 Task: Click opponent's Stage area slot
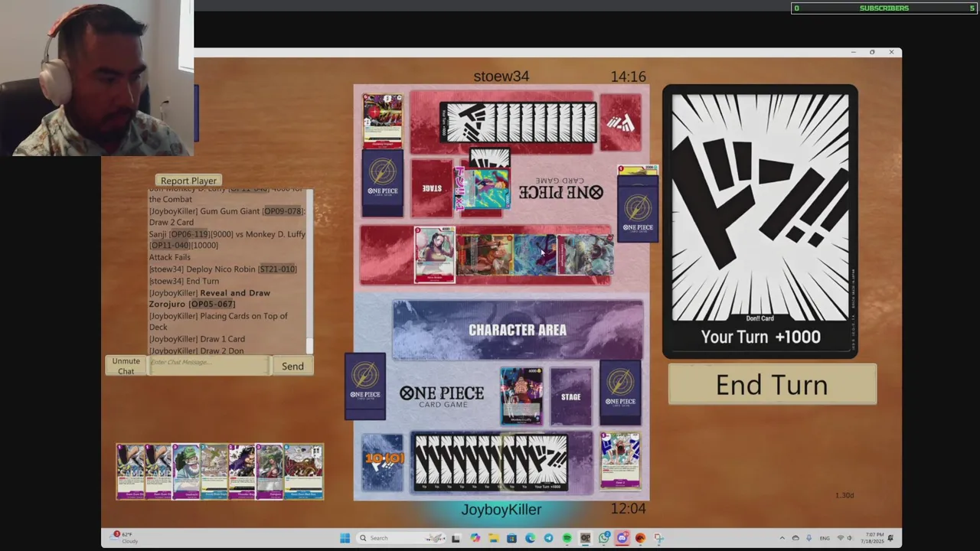[433, 187]
